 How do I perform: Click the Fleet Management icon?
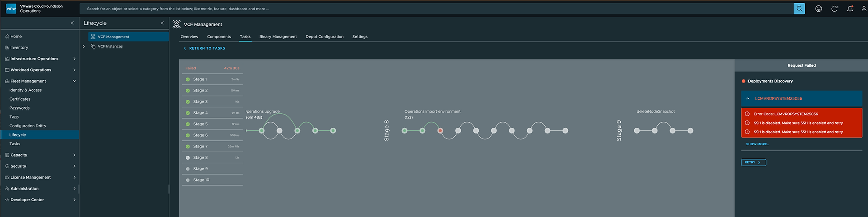tap(7, 81)
